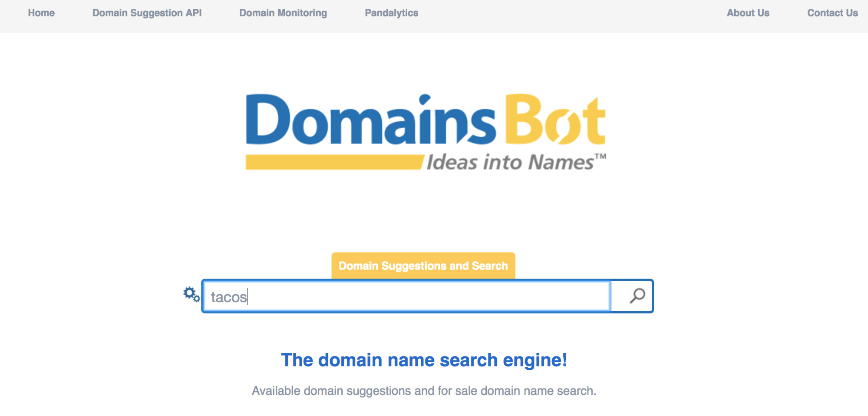Open About Us page

click(x=748, y=13)
